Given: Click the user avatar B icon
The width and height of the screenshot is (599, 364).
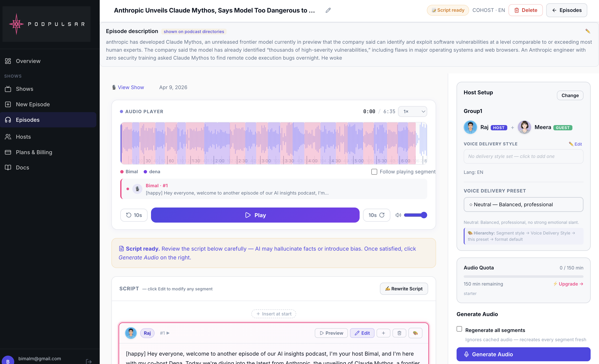Looking at the screenshot, I should click(x=8, y=360).
